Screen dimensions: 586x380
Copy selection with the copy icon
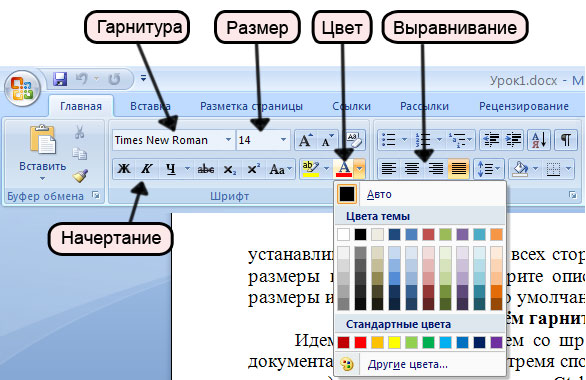click(x=79, y=154)
